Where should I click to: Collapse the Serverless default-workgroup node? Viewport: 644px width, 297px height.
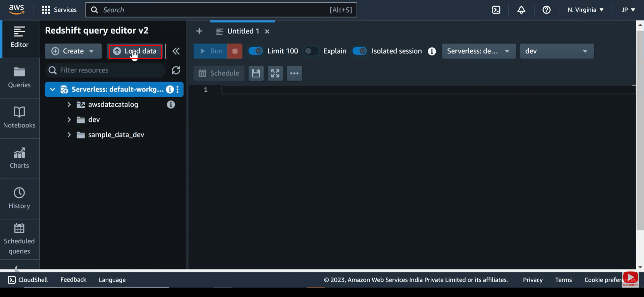[52, 89]
